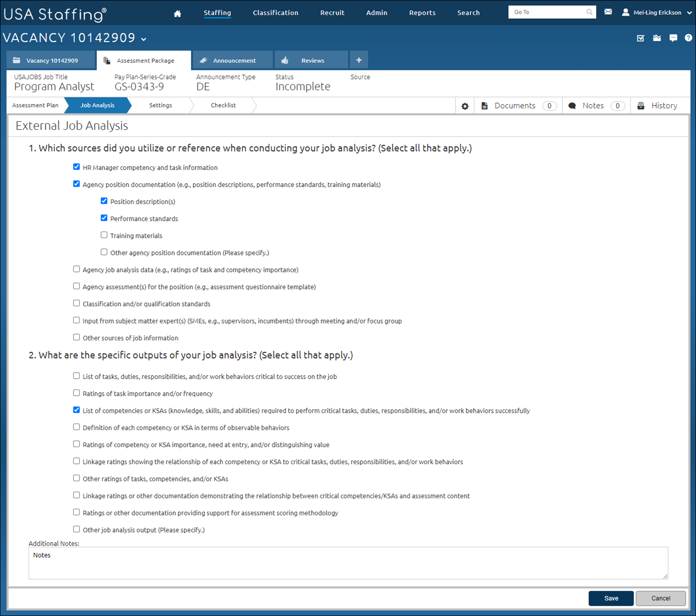696x616 pixels.
Task: Check Ratings of task importance and/or frequency
Action: click(x=76, y=393)
